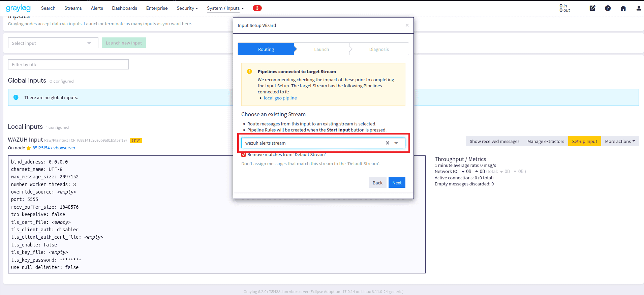Image resolution: width=644 pixels, height=295 pixels.
Task: Click Launch new input button
Action: click(124, 43)
